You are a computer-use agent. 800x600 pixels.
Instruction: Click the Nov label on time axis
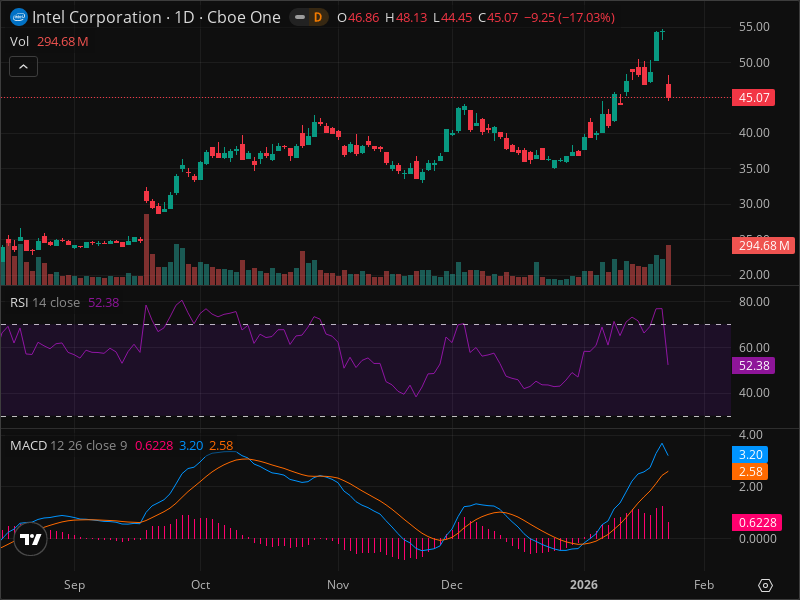(x=338, y=585)
